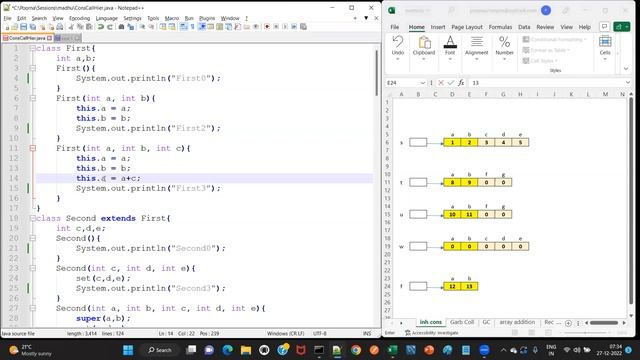
Task: Toggle Synchronize Vertical Scrolling icon in Notepad++
Action: 163,27
